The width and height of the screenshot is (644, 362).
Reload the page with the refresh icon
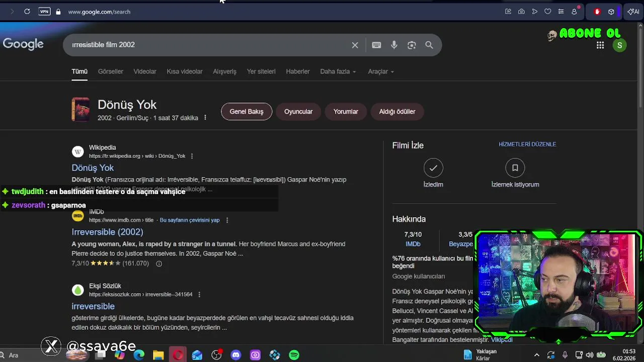coord(27,12)
